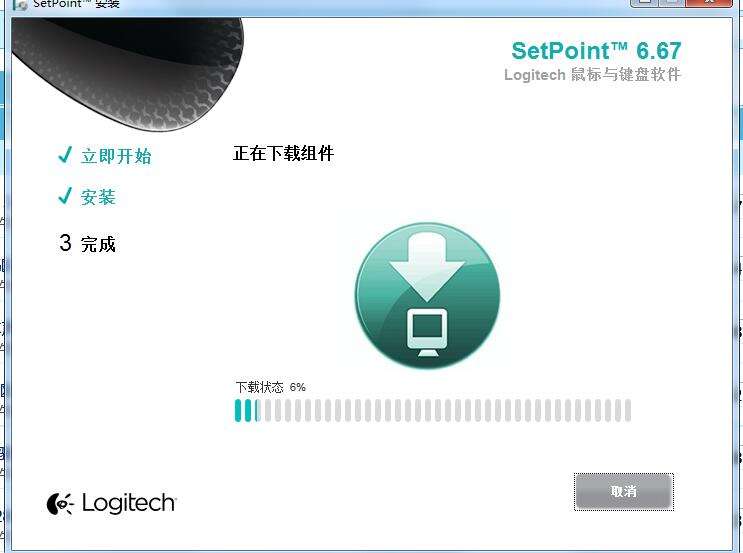Select the 立即开始 step label

(x=116, y=156)
